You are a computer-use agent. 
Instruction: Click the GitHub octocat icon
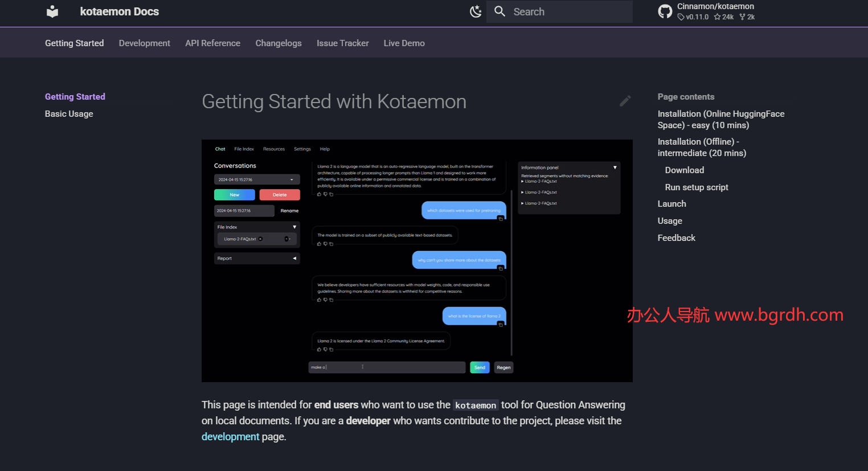(x=665, y=11)
